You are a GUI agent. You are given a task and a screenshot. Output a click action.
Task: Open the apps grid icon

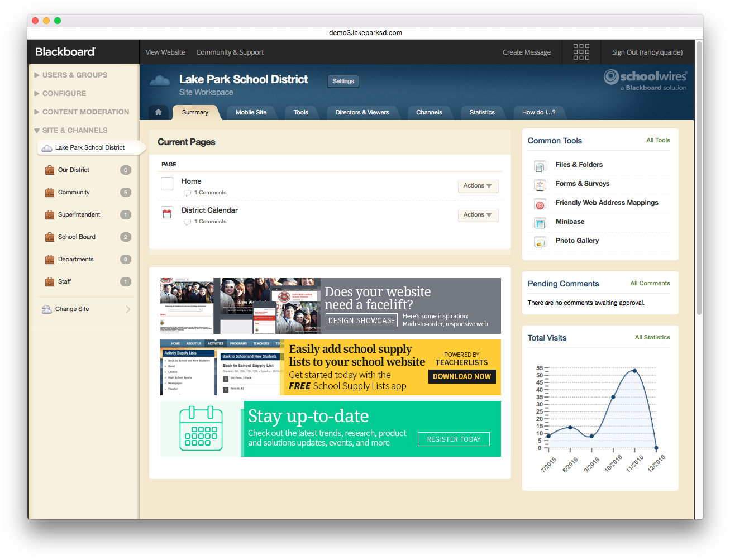581,52
